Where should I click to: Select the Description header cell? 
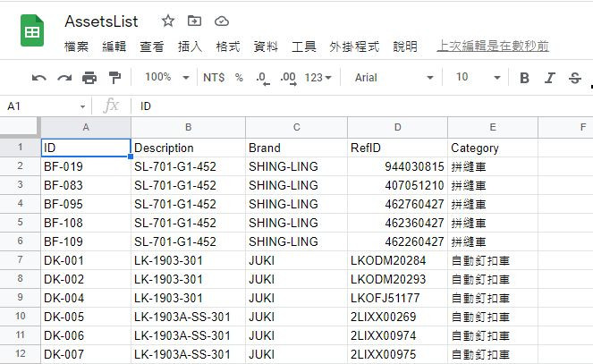pos(189,148)
